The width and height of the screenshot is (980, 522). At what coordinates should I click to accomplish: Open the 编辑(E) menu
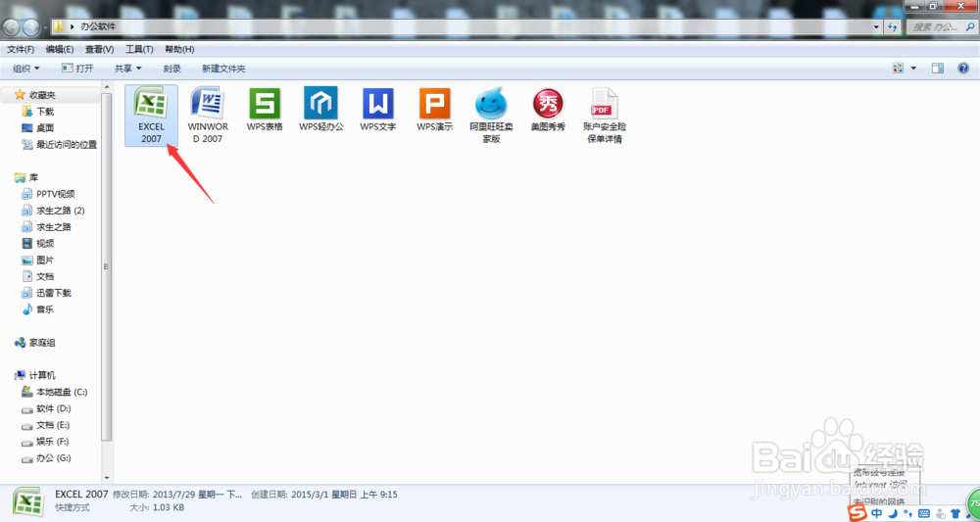pyautogui.click(x=60, y=49)
